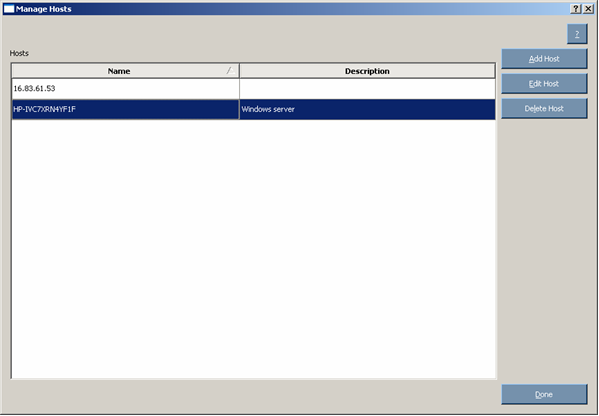This screenshot has width=599, height=416.
Task: Click the Hosts label above the table
Action: point(19,53)
